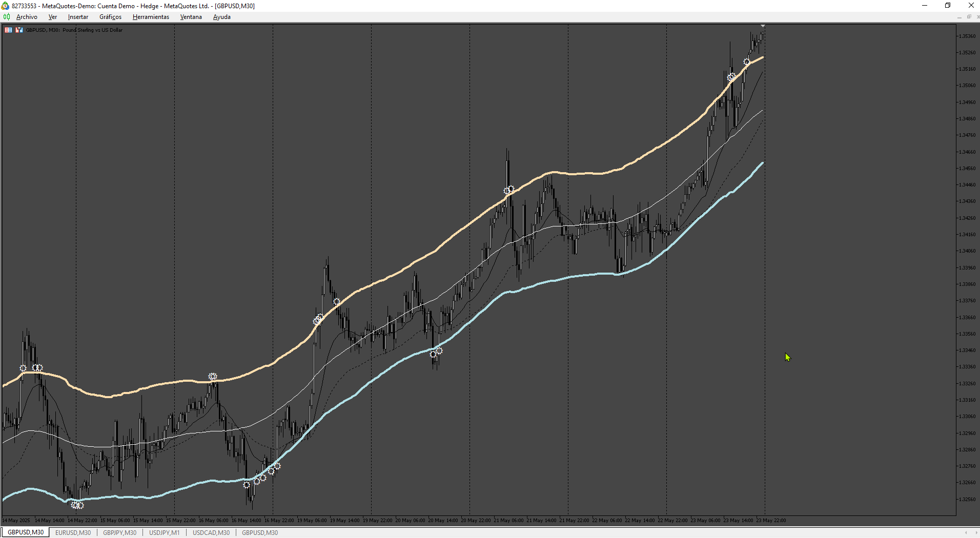Click the '14 May 2025' time label

(16, 521)
